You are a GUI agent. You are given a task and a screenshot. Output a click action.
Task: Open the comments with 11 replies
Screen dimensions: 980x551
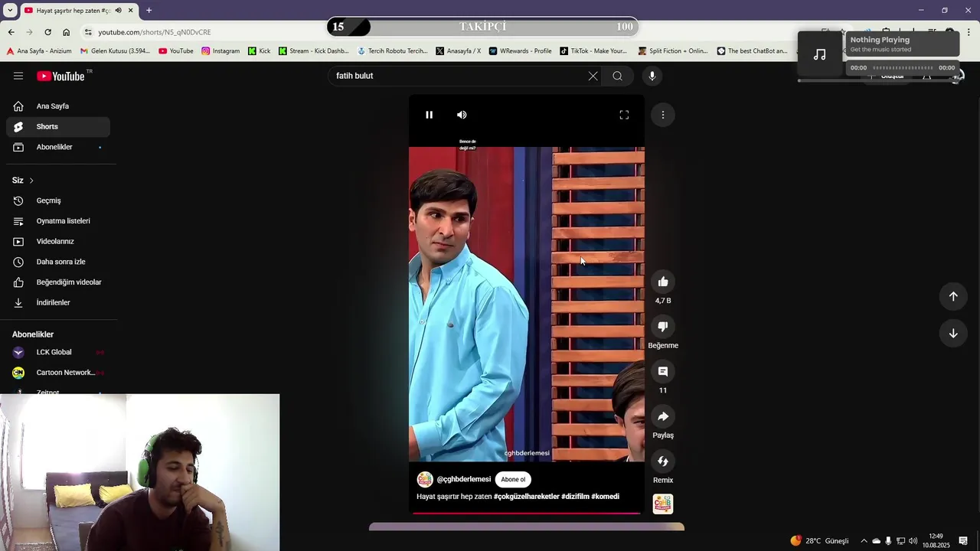pos(663,372)
